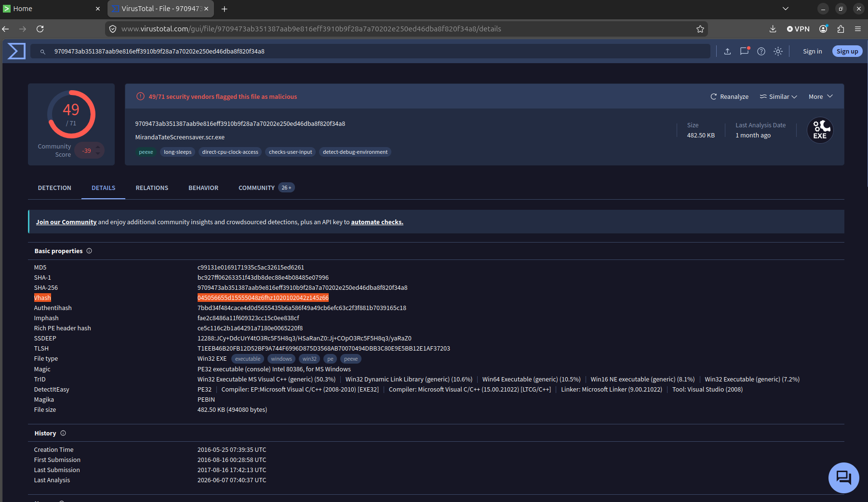Click the History info icon
868x502 pixels.
point(63,433)
